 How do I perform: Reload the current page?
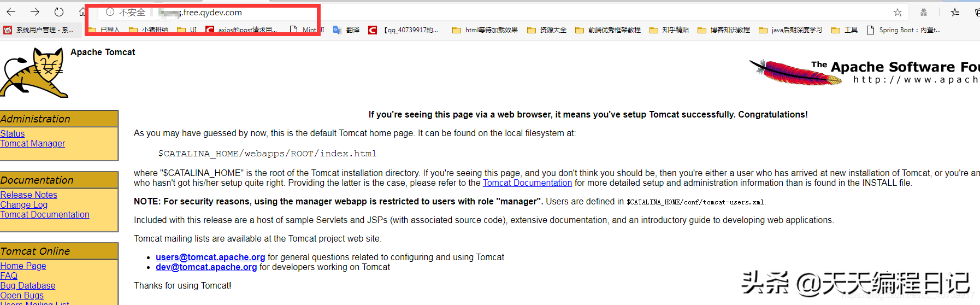coord(59,12)
